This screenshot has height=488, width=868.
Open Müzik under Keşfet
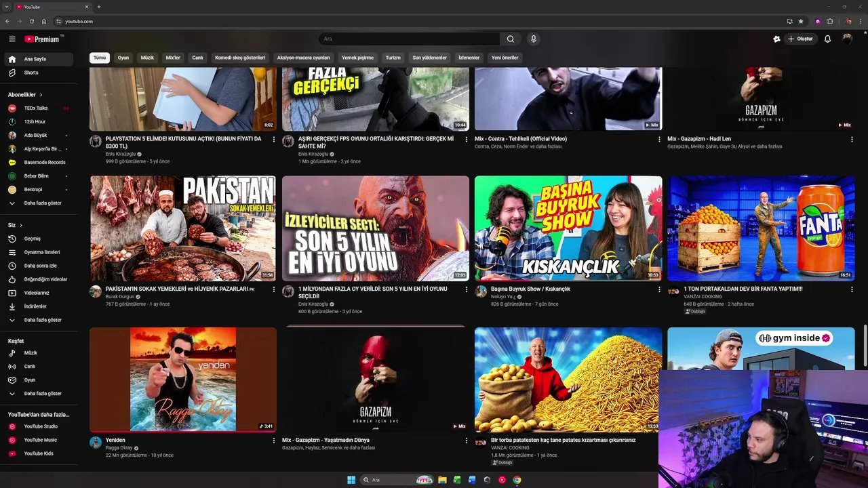[x=39, y=353]
